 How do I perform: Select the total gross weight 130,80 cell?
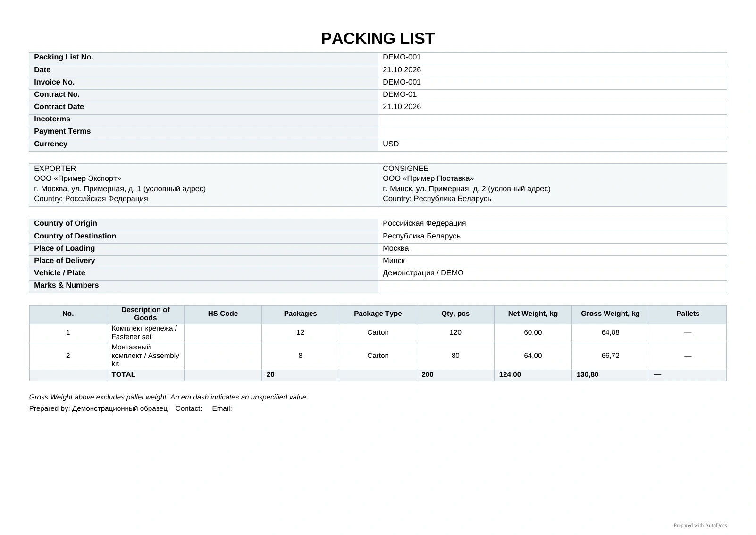pyautogui.click(x=610, y=375)
